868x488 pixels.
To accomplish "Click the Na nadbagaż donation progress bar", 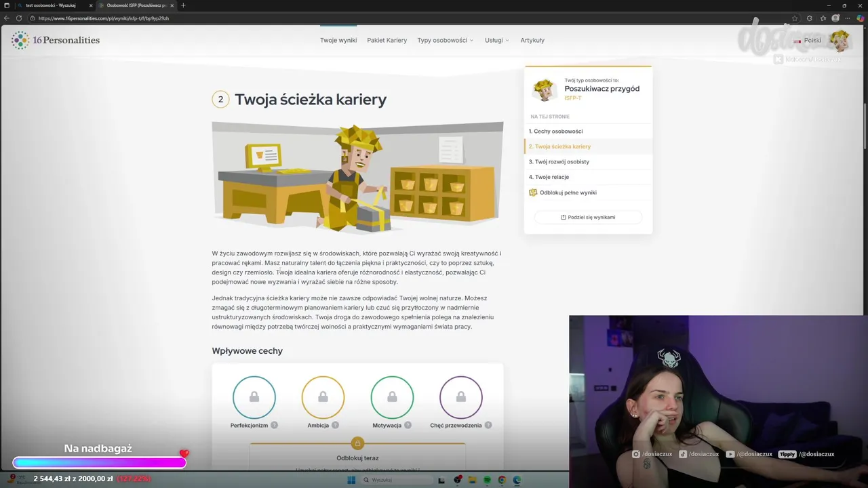I will click(x=99, y=462).
